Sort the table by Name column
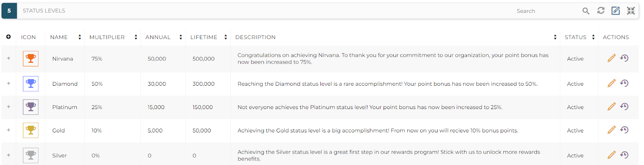Image resolution: width=644 pixels, height=165 pixels. click(x=79, y=37)
